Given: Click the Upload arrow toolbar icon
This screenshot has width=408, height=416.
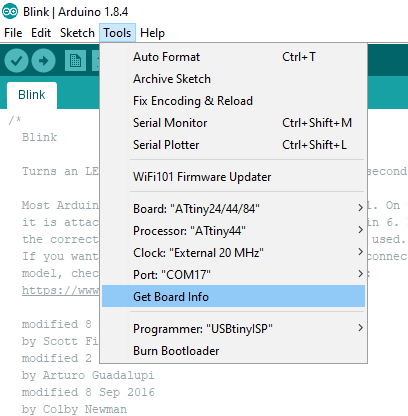Looking at the screenshot, I should pyautogui.click(x=43, y=61).
